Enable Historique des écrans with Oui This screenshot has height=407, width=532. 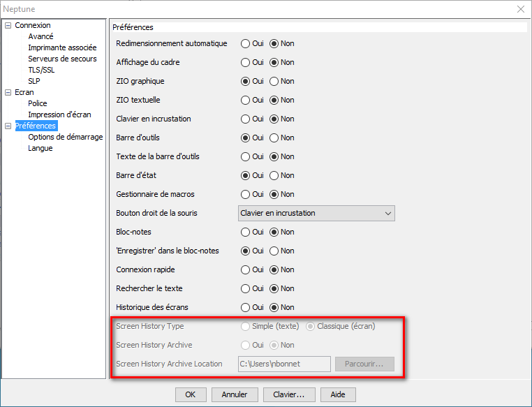(x=252, y=307)
